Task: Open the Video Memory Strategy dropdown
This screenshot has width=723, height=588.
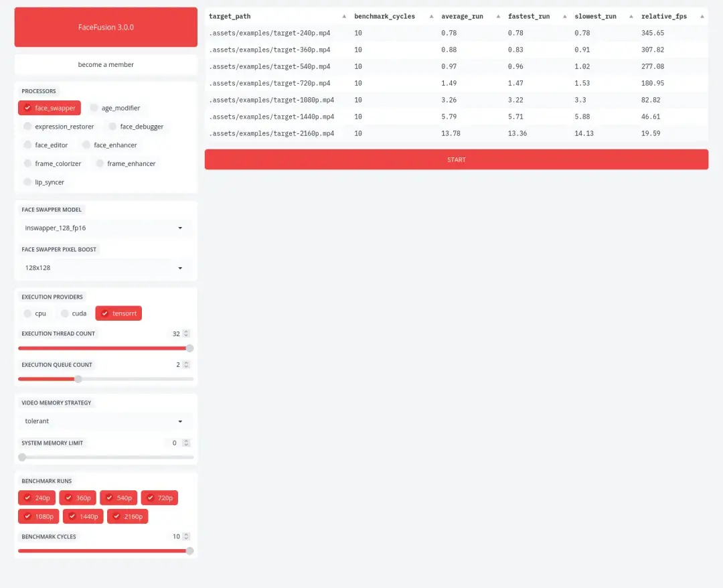Action: click(105, 421)
